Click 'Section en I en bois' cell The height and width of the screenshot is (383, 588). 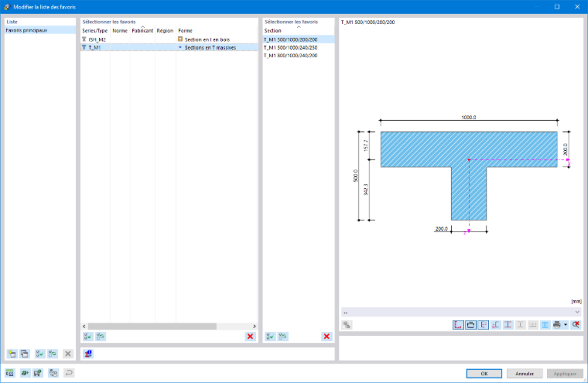point(207,39)
